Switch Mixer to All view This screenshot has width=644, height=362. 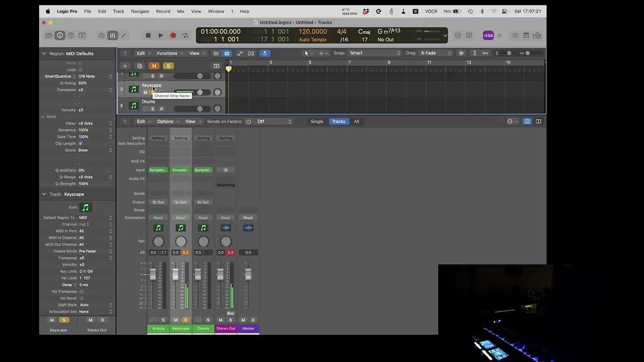[x=356, y=121]
